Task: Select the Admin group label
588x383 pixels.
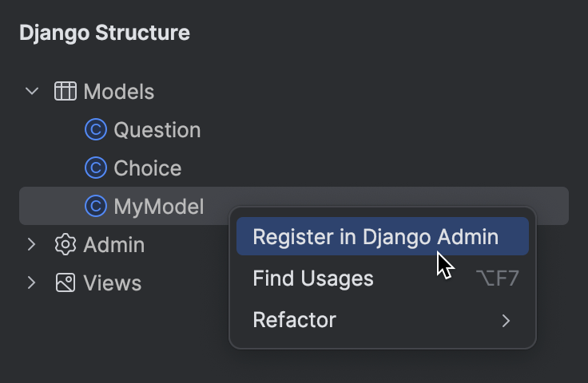Action: [x=113, y=244]
